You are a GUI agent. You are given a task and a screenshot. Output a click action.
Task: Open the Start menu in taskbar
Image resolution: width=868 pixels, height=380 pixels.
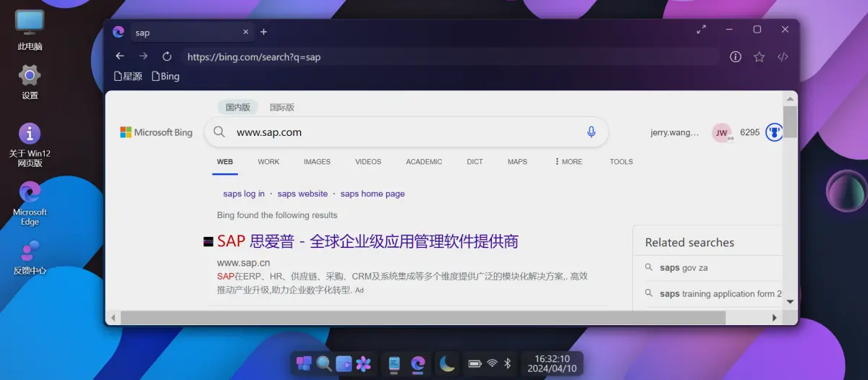pos(304,363)
